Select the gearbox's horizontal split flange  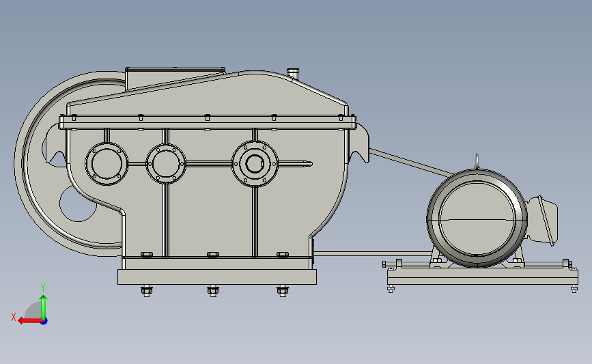click(208, 123)
